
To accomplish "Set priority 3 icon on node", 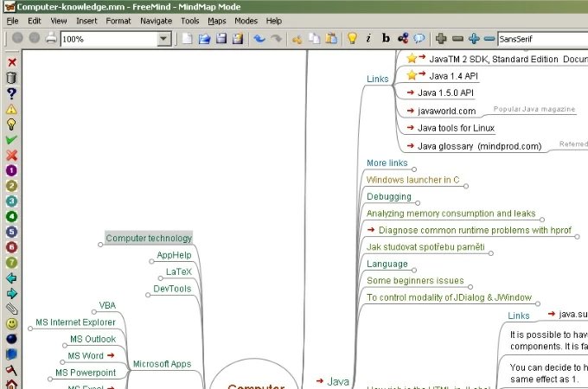I will (x=11, y=201).
